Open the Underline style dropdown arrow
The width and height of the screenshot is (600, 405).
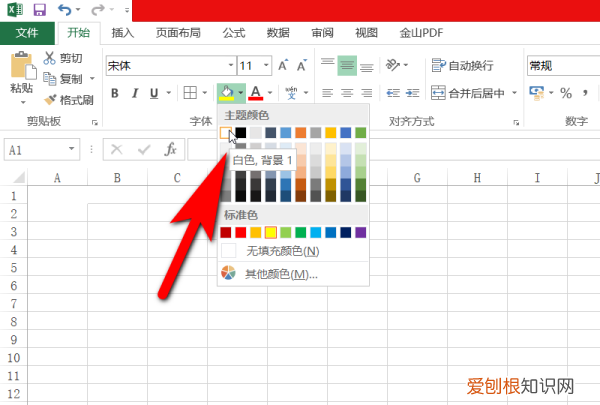168,93
